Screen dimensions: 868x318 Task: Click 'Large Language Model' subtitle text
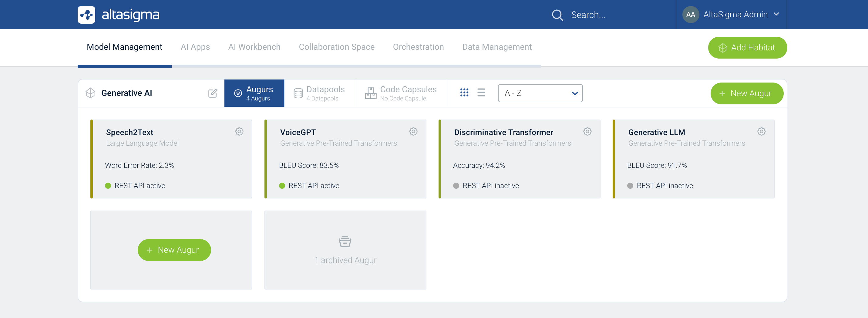coord(142,143)
